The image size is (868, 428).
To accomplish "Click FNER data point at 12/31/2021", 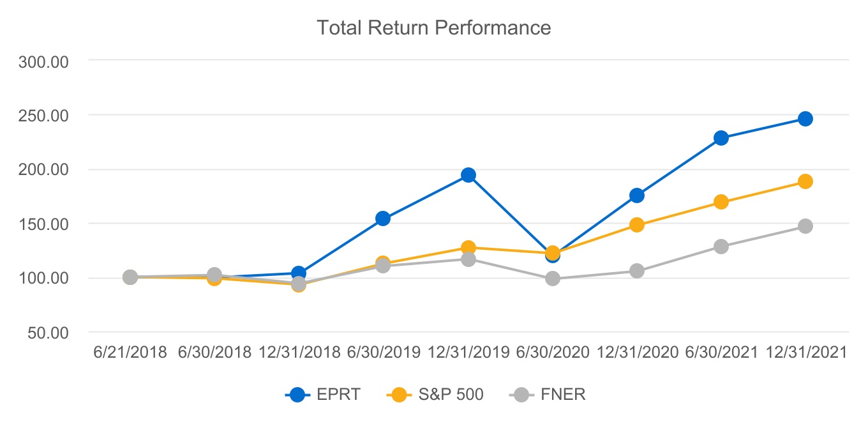I will (805, 226).
